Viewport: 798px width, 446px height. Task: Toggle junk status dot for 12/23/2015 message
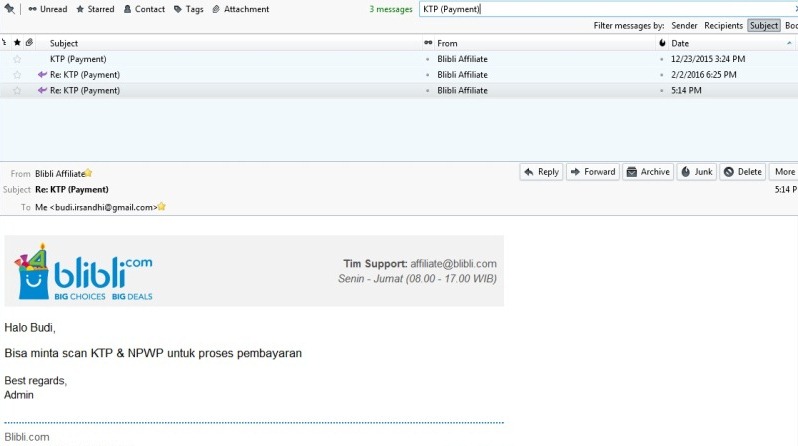point(662,60)
